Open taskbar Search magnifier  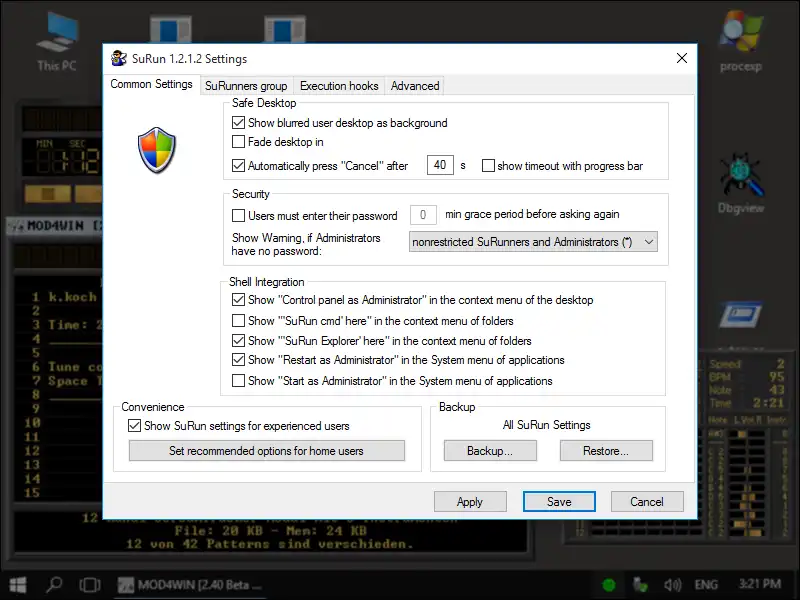coord(54,585)
